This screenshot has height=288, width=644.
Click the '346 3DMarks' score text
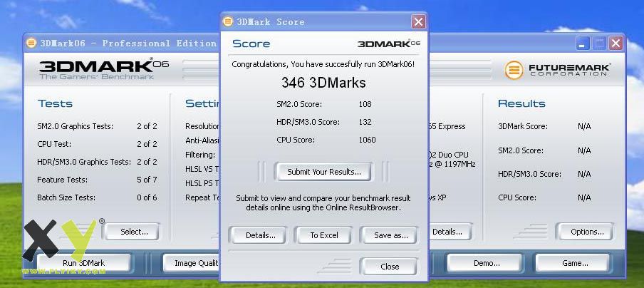tap(323, 83)
